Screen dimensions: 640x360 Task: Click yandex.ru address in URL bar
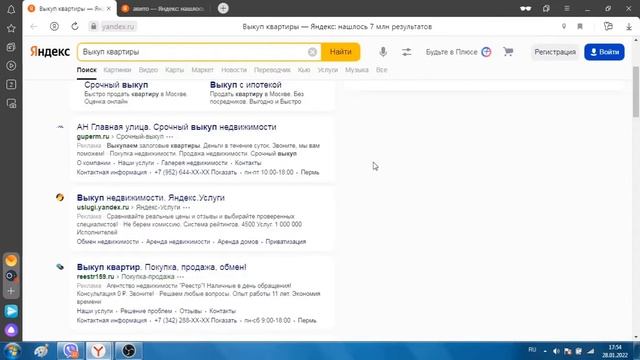118,27
